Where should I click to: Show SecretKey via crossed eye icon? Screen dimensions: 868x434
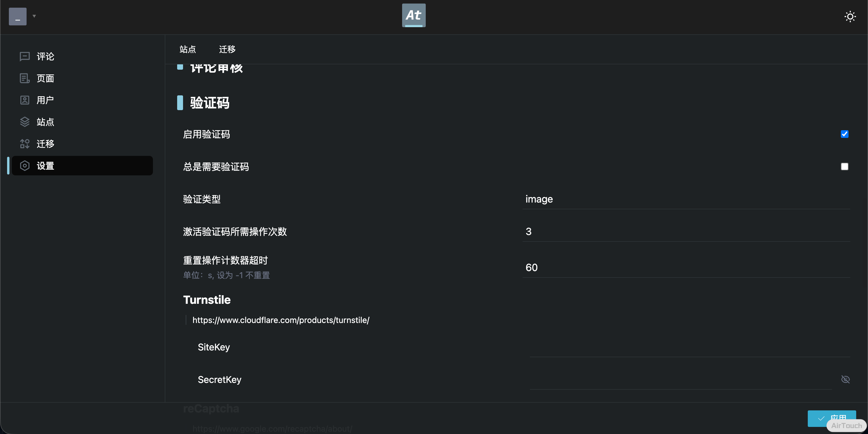[x=845, y=379]
